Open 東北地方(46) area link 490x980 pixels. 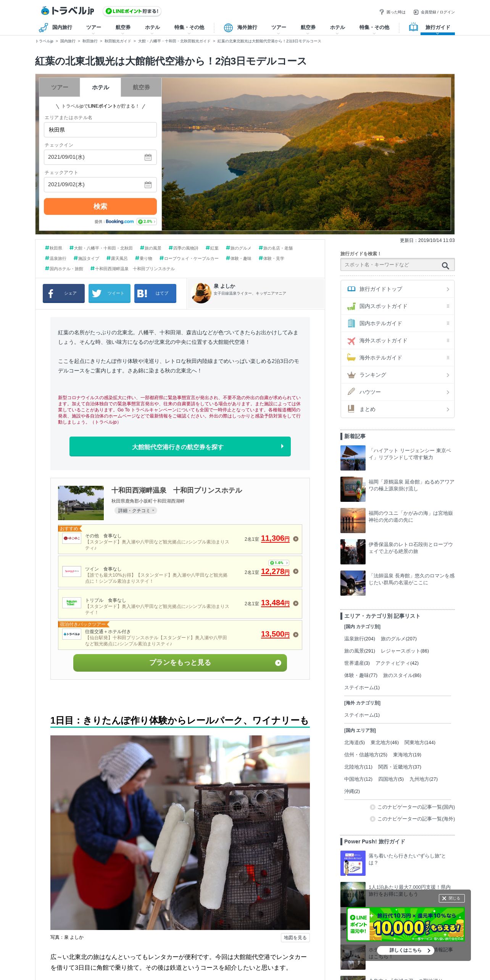pyautogui.click(x=384, y=743)
